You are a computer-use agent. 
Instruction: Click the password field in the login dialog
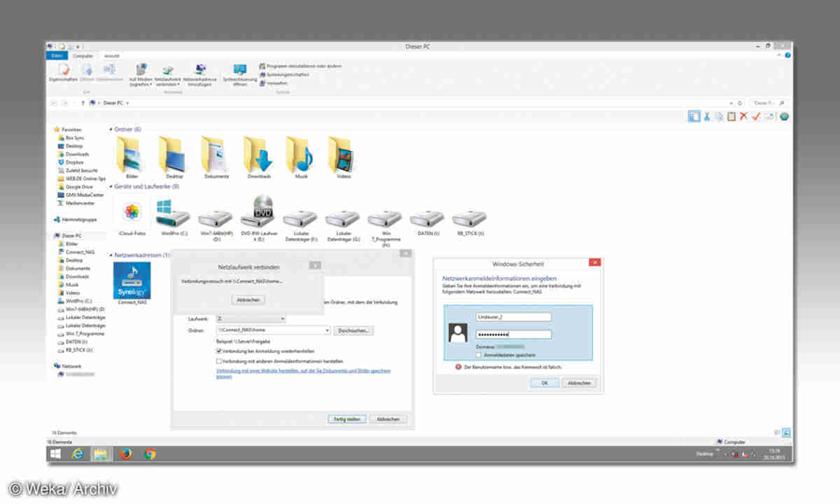pyautogui.click(x=512, y=334)
